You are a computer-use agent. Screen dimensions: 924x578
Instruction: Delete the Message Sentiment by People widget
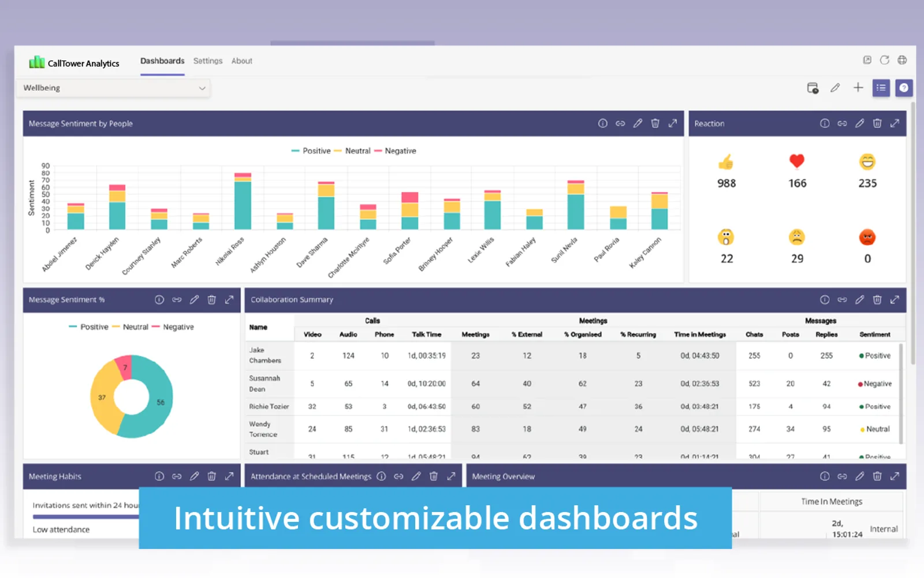click(x=655, y=123)
